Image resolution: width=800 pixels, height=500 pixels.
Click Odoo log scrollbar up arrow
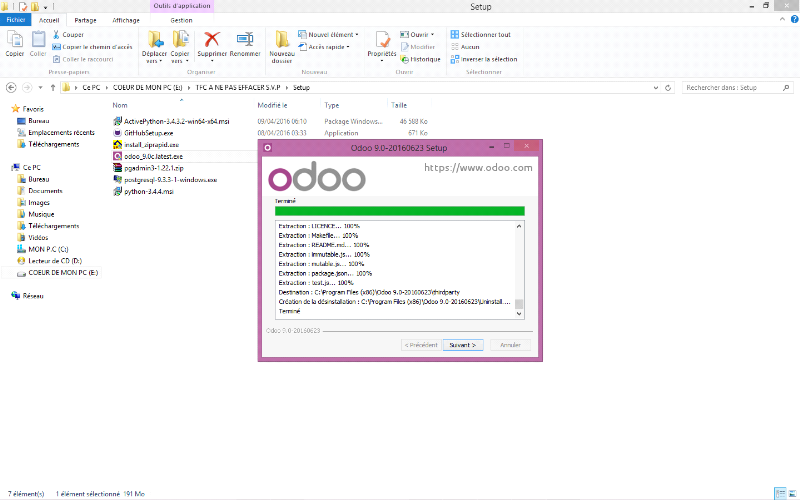coord(519,226)
